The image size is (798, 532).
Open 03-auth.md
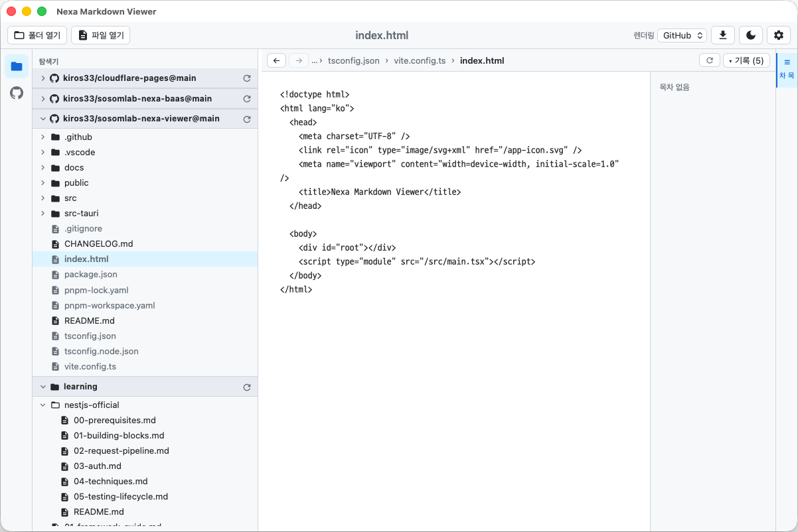[x=145, y=466]
